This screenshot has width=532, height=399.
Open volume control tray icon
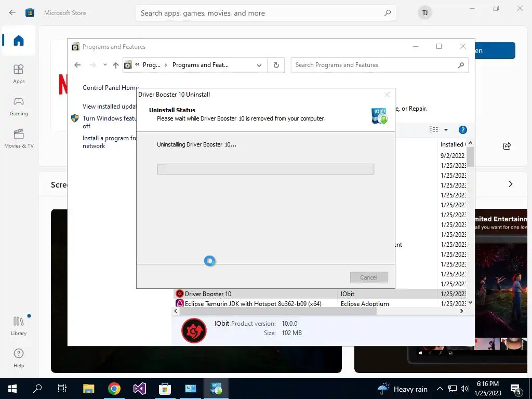coord(464,389)
